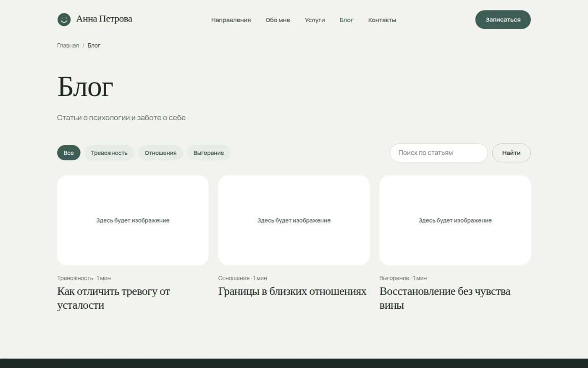Click the Отношения · 1 мин meta label
This screenshot has height=368, width=588.
point(243,278)
